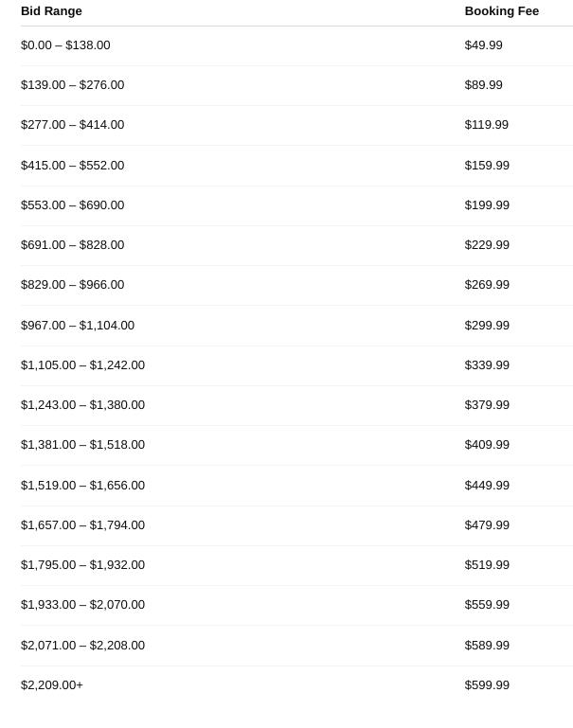This screenshot has height=728, width=573.
Task: Select the $415.00 – $552.00 bid range
Action: click(72, 165)
